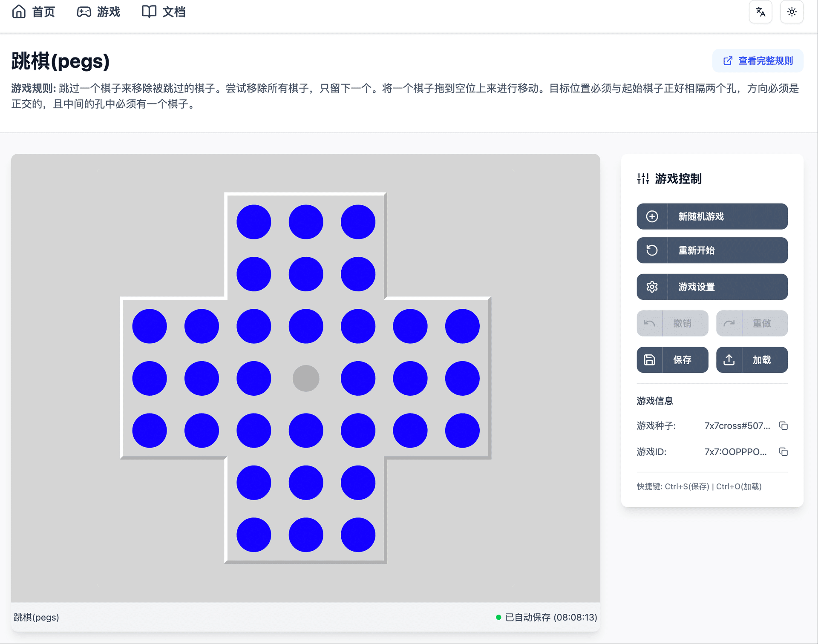The image size is (818, 644).
Task: Copy the game seed using its copy icon
Action: pyautogui.click(x=784, y=425)
